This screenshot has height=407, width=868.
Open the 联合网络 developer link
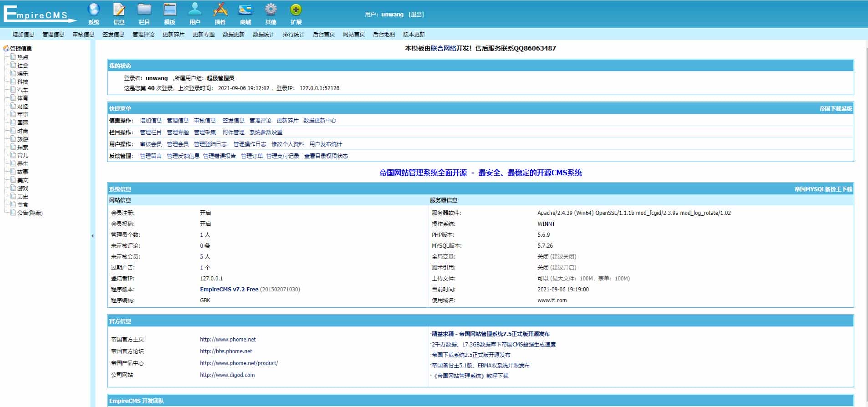point(444,48)
